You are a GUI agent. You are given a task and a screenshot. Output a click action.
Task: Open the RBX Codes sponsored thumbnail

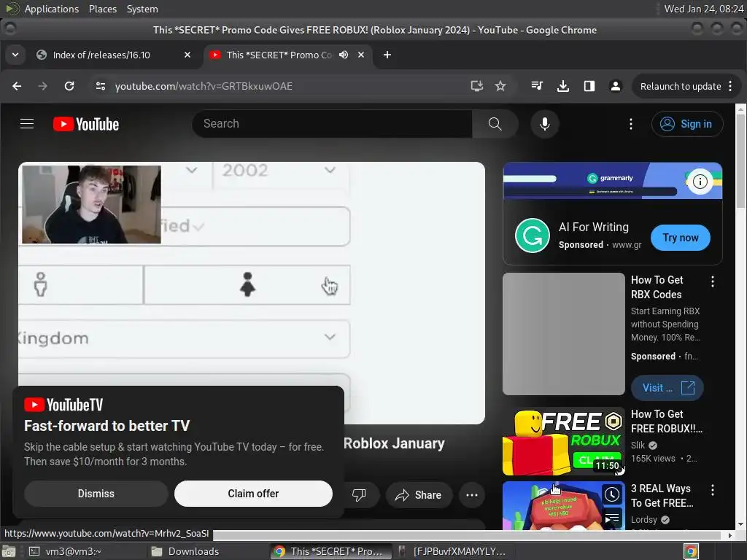coord(564,334)
